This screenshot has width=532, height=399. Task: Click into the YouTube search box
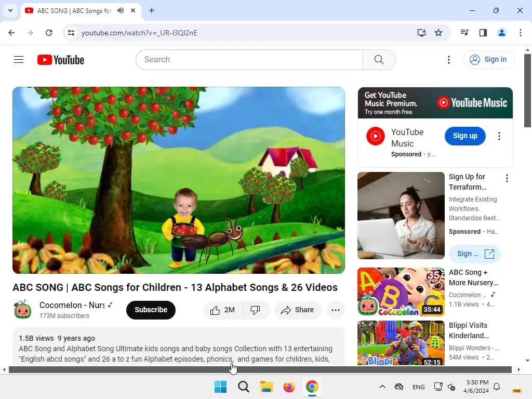[249, 60]
